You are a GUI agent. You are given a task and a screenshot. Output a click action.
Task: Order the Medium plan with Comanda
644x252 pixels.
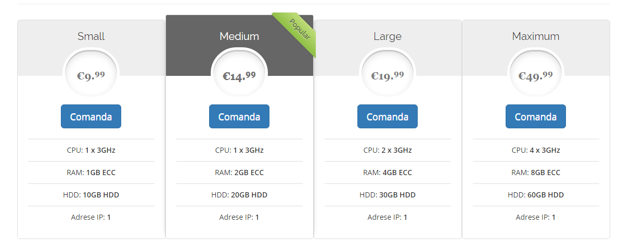point(239,116)
